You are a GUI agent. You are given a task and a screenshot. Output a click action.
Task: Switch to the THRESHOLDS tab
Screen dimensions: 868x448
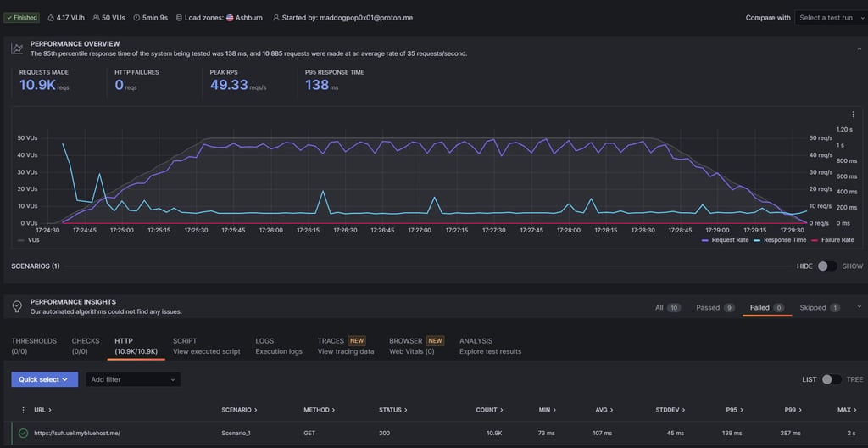coord(34,346)
